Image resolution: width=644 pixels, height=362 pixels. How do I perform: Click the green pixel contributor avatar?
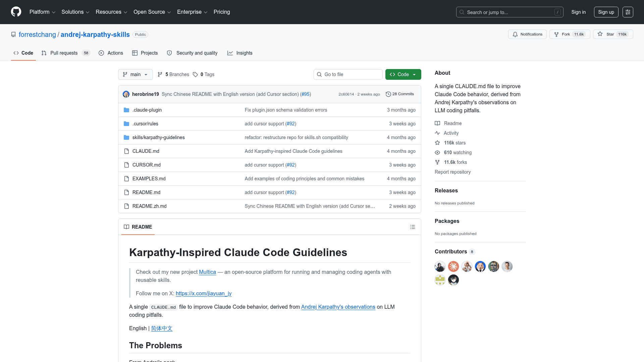coord(440,280)
